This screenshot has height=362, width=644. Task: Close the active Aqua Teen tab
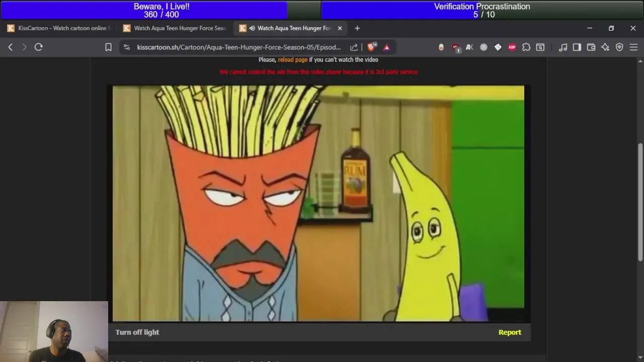[340, 28]
